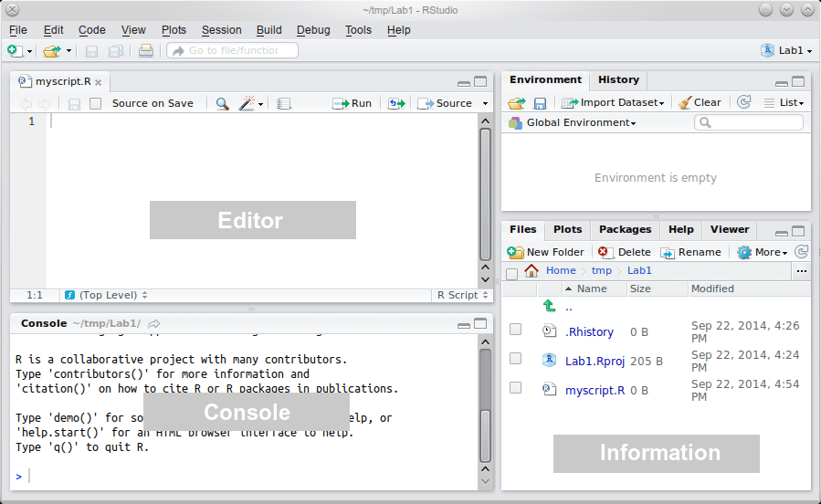
Task: Open the R Script file type selector
Action: [462, 295]
